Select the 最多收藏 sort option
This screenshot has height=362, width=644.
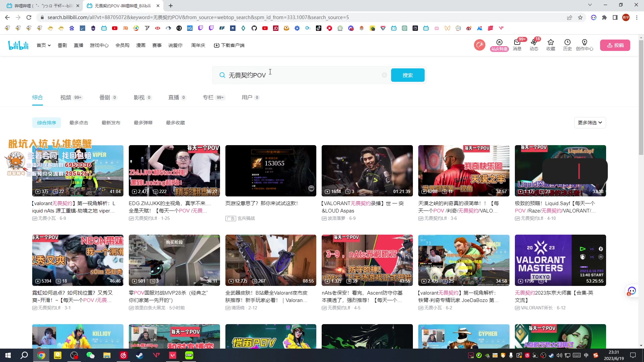coord(175,123)
